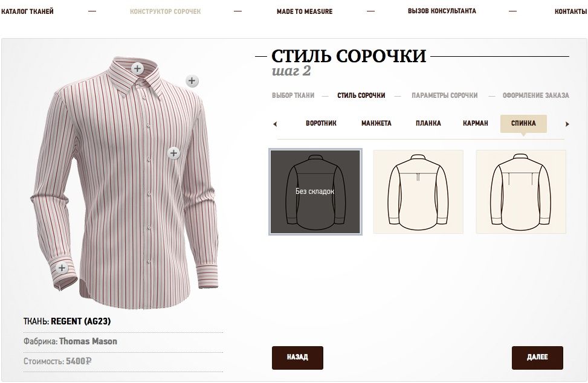Proceed with the Далее button
This screenshot has width=588, height=383.
[537, 358]
